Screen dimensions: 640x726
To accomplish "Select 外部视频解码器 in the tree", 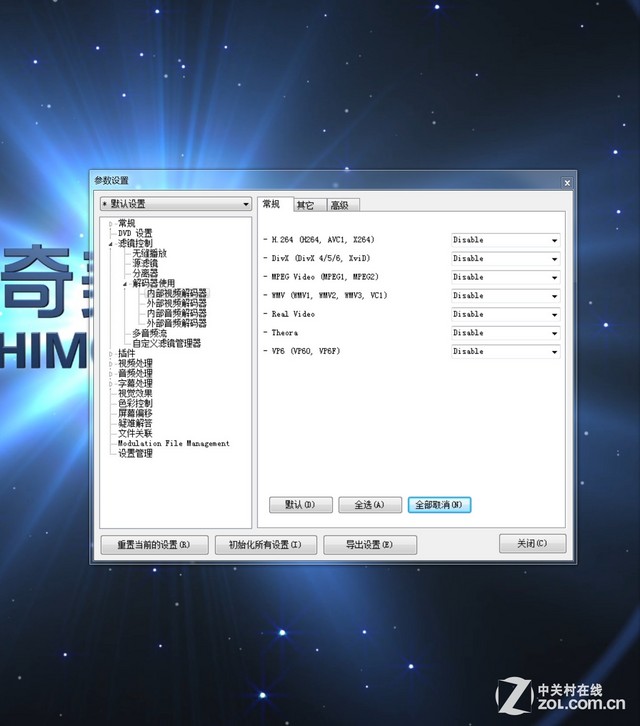I will (177, 303).
